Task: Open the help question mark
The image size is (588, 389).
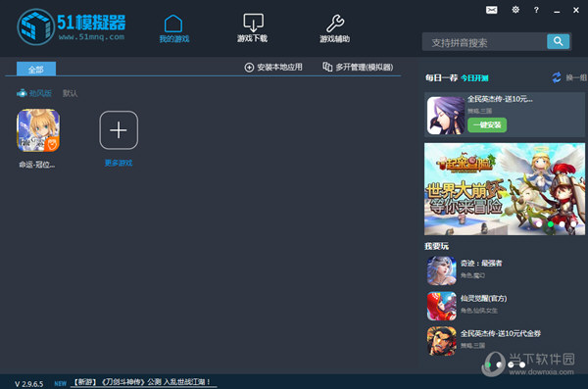Action: pos(536,10)
